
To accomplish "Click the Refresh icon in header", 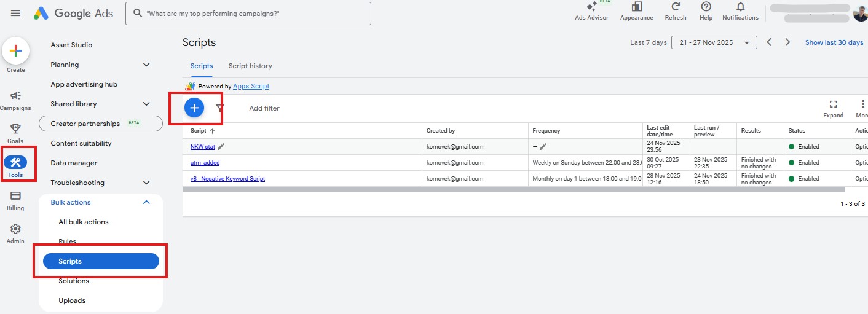I will tap(675, 7).
